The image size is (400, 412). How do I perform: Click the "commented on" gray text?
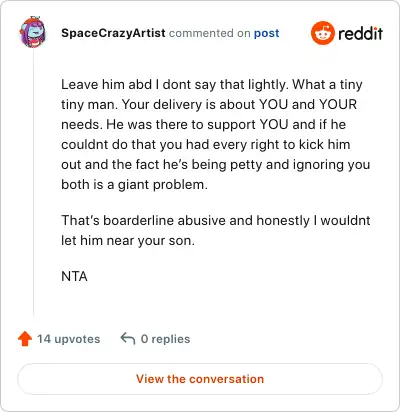click(x=210, y=33)
